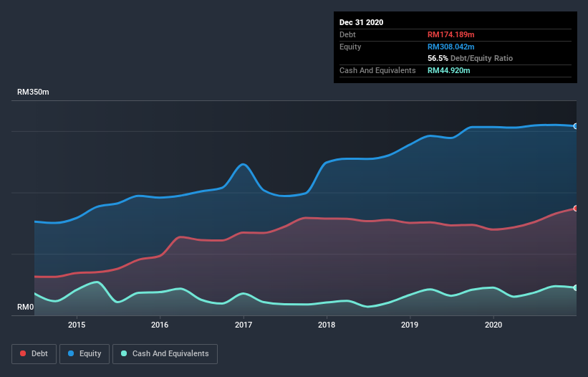Click the 2016 x-axis label

(160, 325)
